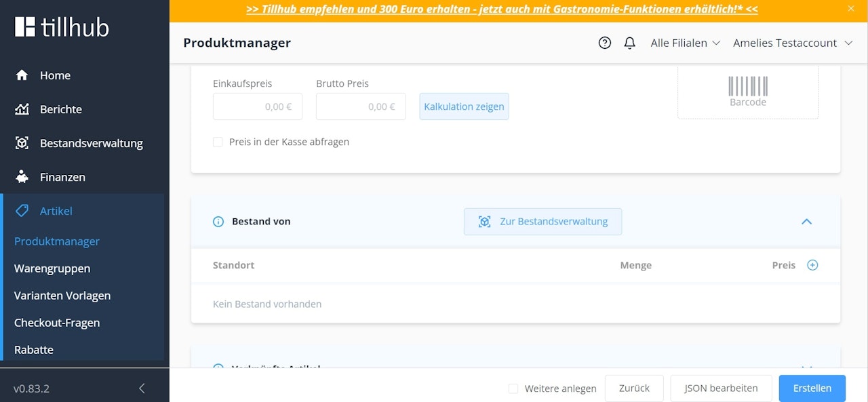Viewport: 868px width, 402px height.
Task: Click the Finanzen icon in the sidebar
Action: pyautogui.click(x=21, y=177)
